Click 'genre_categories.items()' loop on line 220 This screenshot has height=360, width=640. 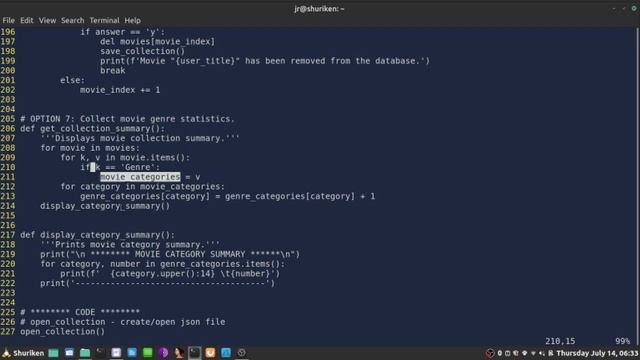tap(162, 264)
